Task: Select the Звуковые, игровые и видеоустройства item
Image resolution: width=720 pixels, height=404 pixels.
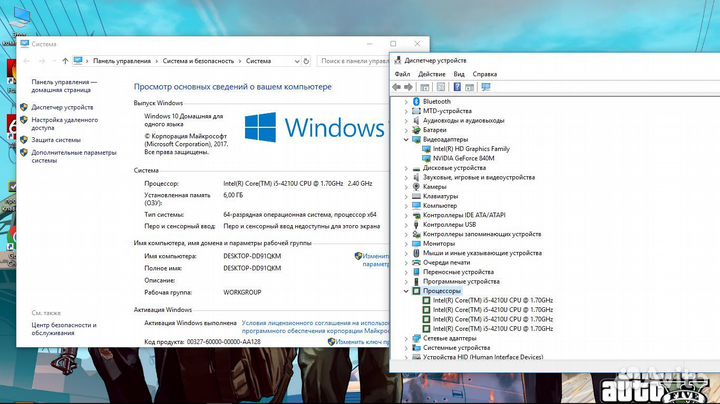Action: 478,177
